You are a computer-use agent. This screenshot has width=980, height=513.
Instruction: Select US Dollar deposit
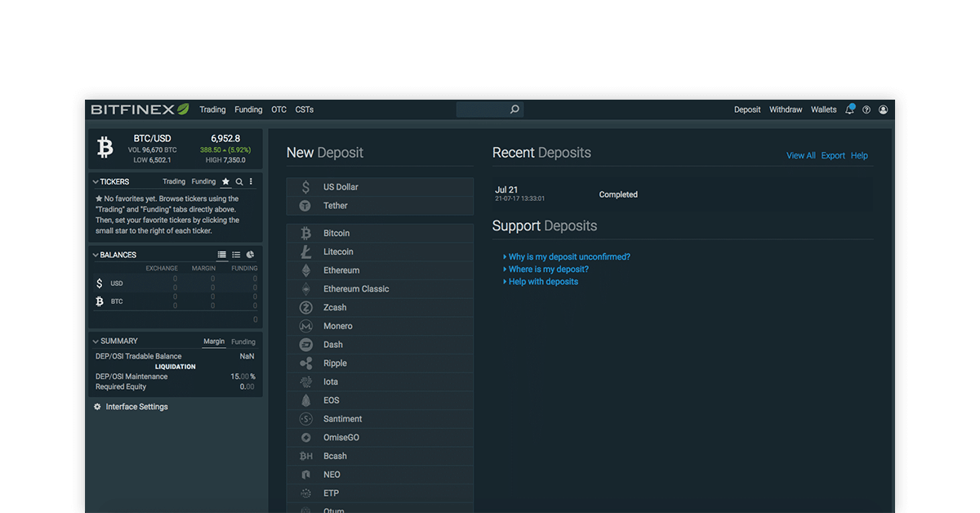pyautogui.click(x=380, y=187)
